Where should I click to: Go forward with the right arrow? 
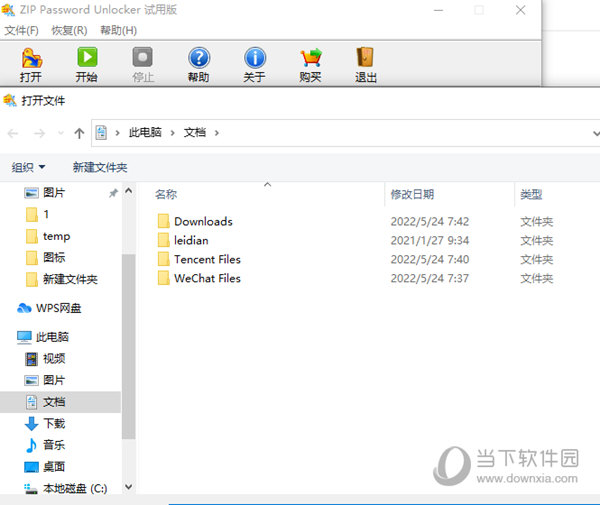coord(39,133)
